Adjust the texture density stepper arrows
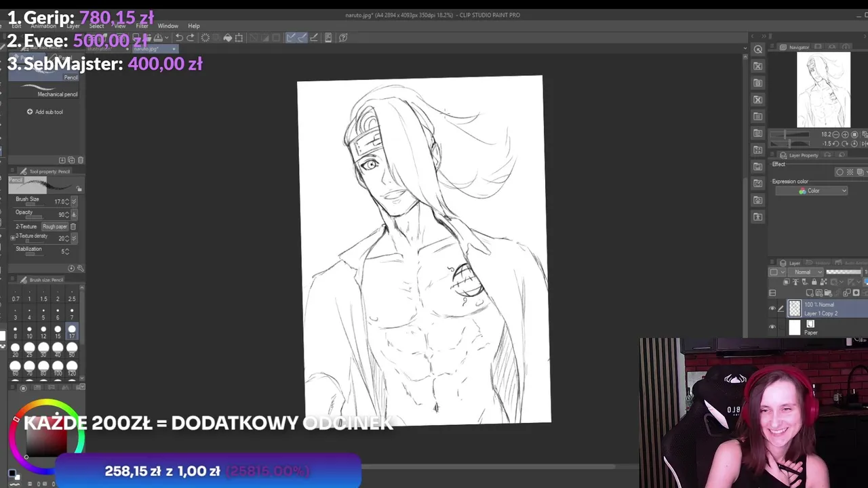The image size is (868, 488). point(67,239)
